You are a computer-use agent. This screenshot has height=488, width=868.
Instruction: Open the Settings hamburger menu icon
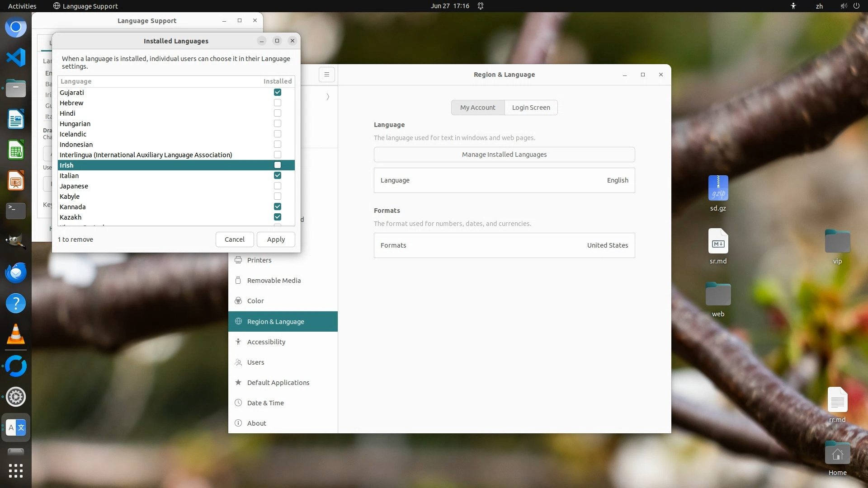click(326, 75)
